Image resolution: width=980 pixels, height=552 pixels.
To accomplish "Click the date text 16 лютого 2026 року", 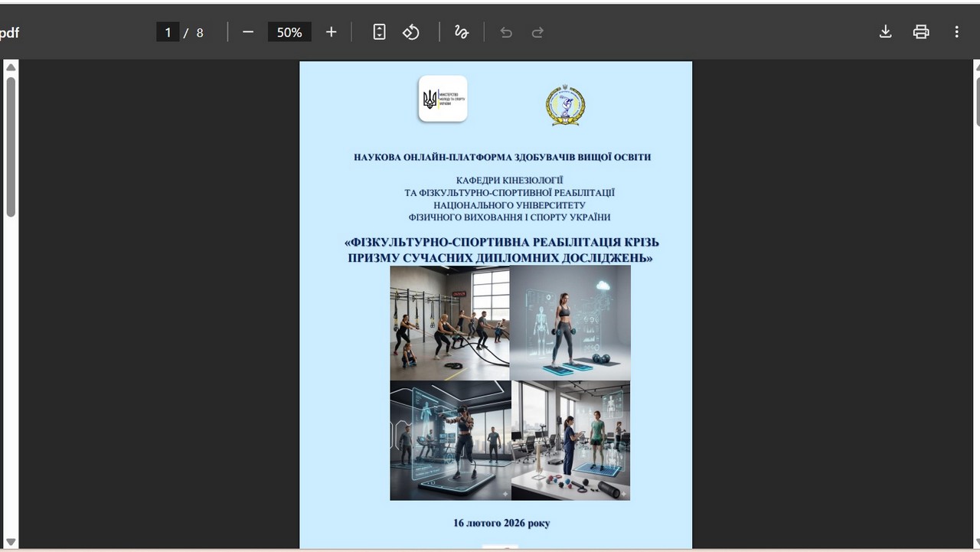I will 501,524.
